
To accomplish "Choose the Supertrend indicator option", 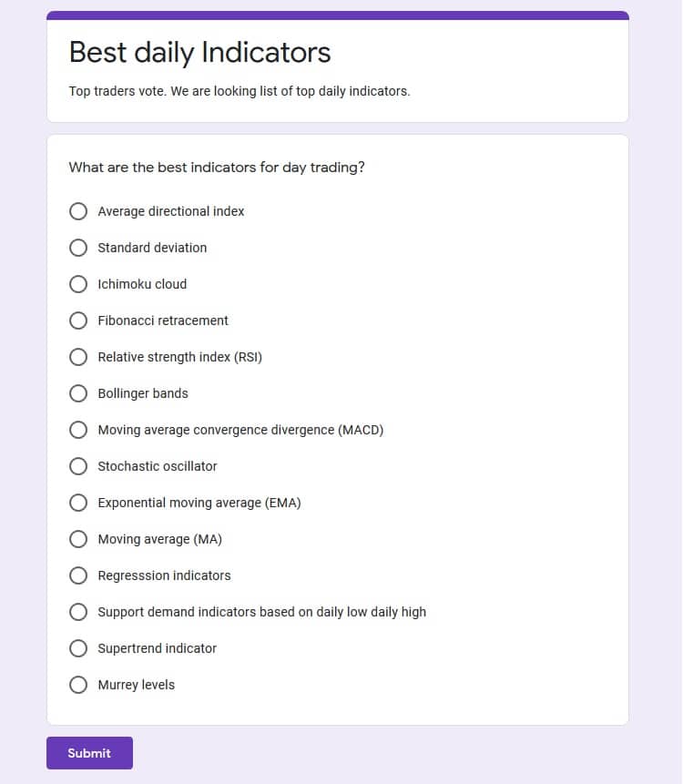I will pos(78,648).
